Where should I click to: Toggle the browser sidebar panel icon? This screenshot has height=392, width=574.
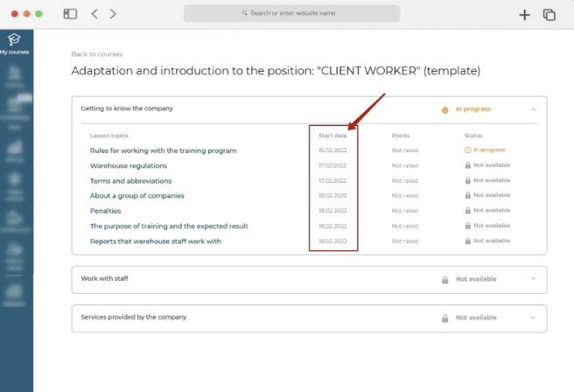point(70,14)
